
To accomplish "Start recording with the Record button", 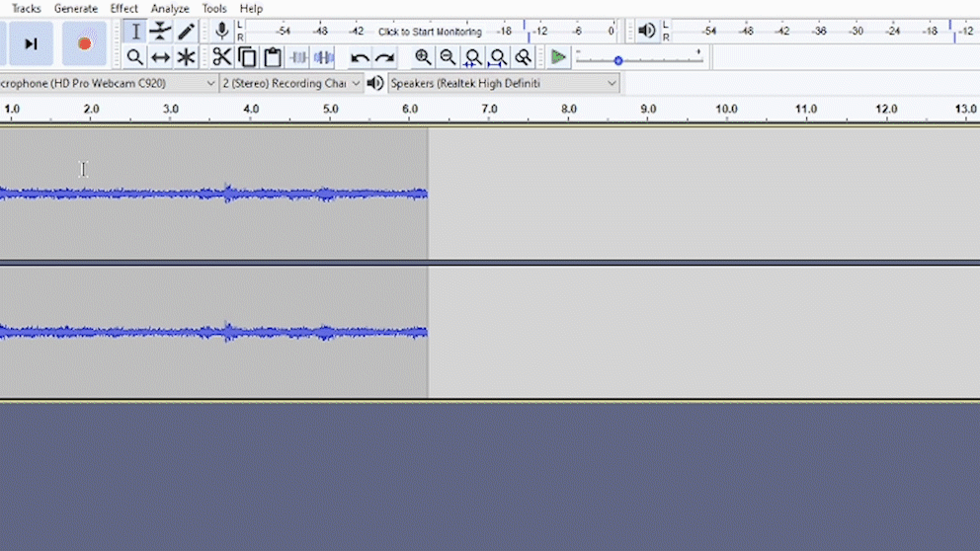I will pos(84,43).
